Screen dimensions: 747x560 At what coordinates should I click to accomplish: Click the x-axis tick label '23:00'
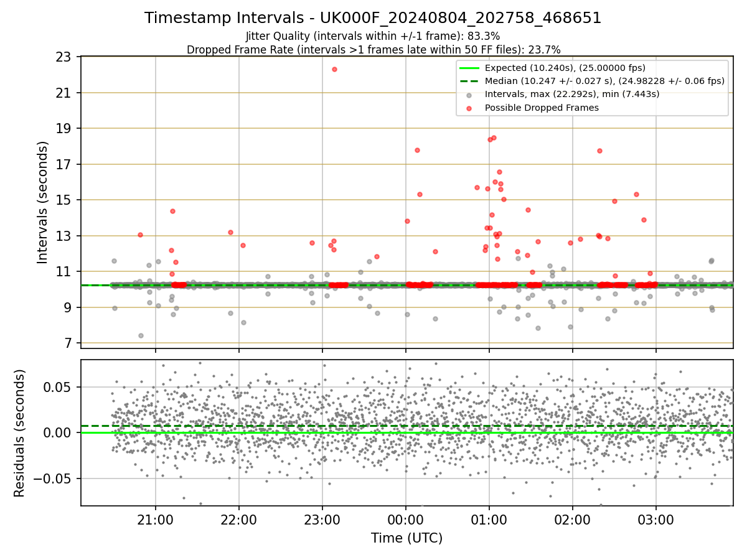tap(322, 519)
